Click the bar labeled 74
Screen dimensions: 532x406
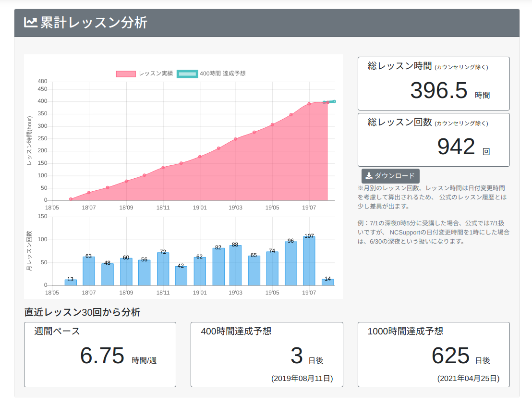pos(272,269)
